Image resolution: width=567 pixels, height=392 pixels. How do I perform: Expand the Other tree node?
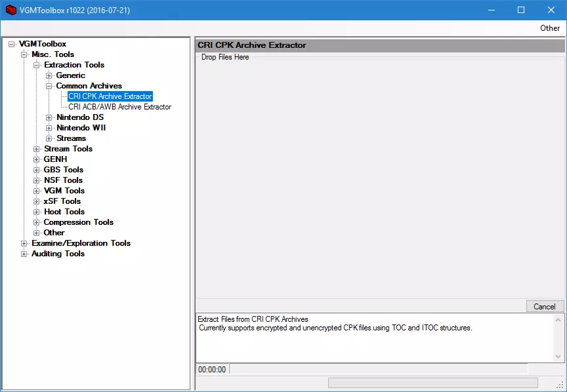click(x=37, y=233)
